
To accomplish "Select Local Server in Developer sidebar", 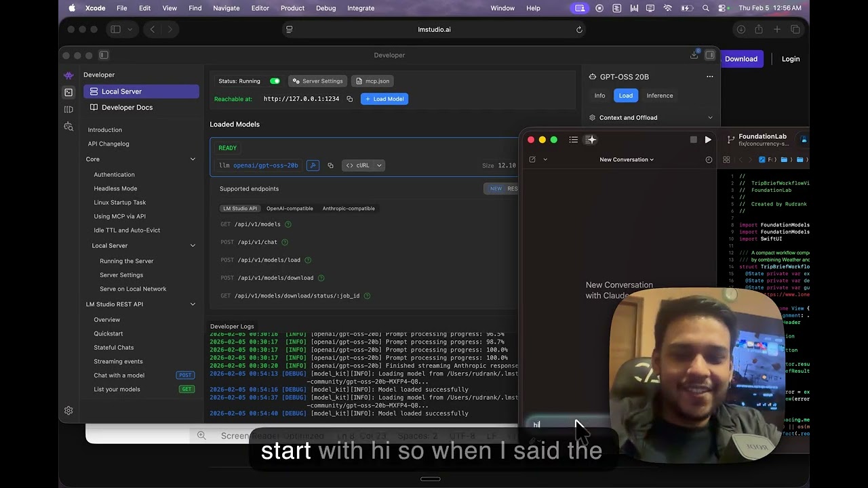I will [x=141, y=91].
